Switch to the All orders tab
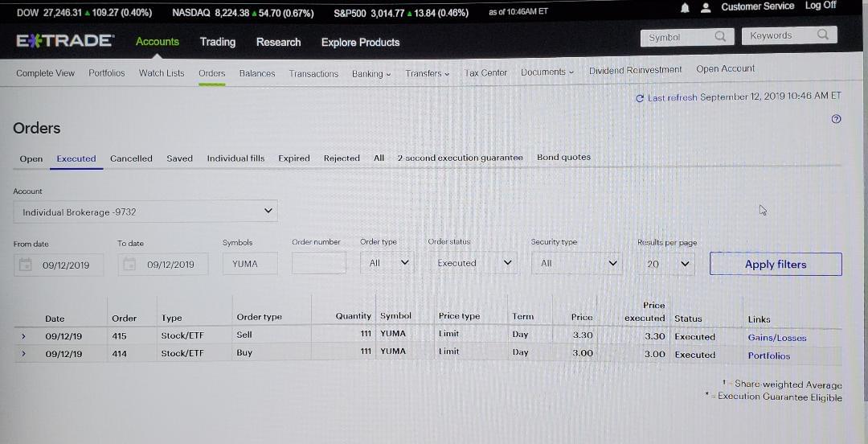This screenshot has width=868, height=444. point(379,158)
